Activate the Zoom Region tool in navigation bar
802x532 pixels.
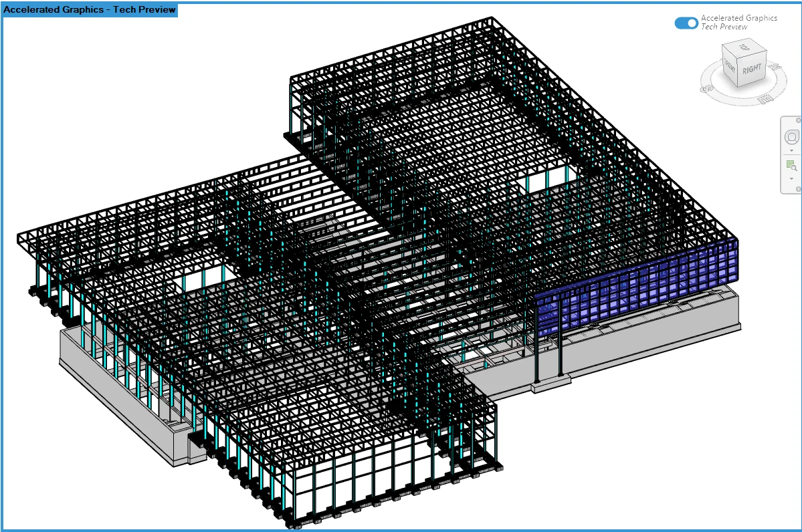click(x=791, y=166)
